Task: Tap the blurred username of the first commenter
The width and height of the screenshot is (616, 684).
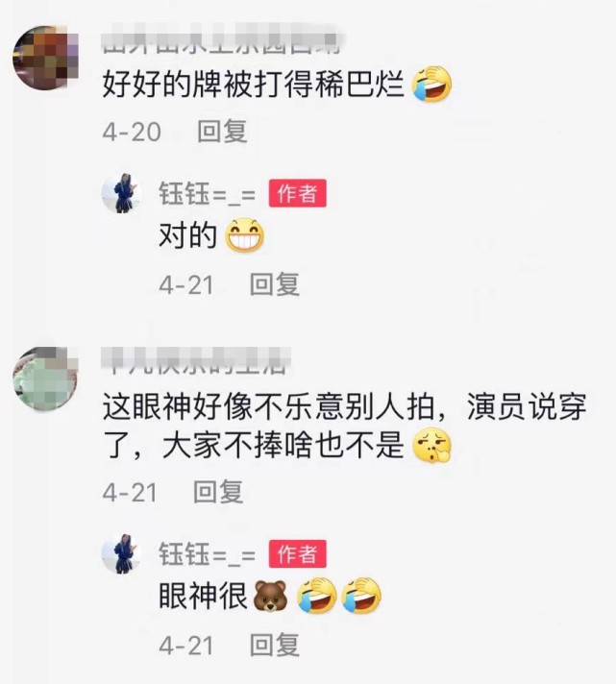Action: tap(221, 41)
